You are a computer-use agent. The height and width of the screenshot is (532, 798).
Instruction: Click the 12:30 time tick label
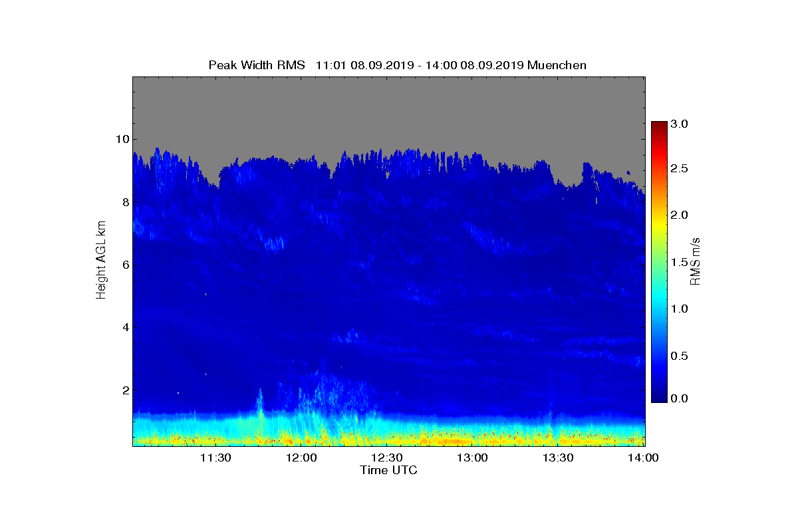(x=386, y=458)
